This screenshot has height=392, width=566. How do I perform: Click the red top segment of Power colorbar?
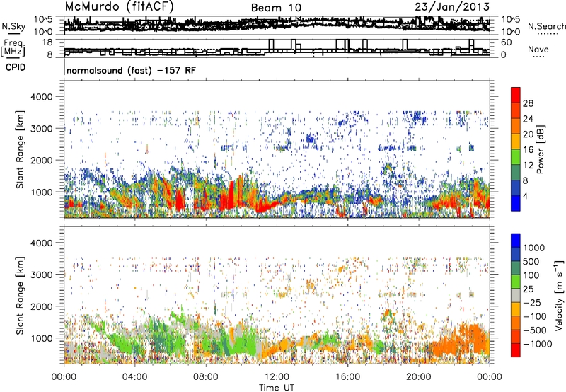coord(516,95)
